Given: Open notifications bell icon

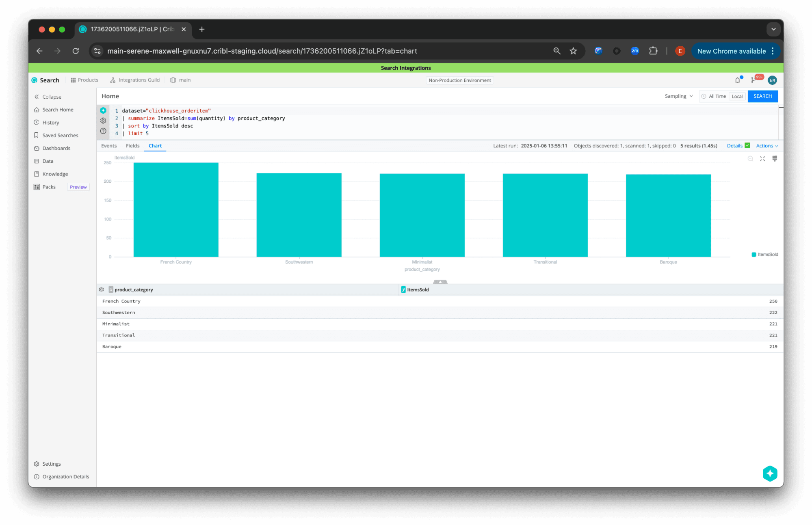Looking at the screenshot, I should tap(738, 80).
